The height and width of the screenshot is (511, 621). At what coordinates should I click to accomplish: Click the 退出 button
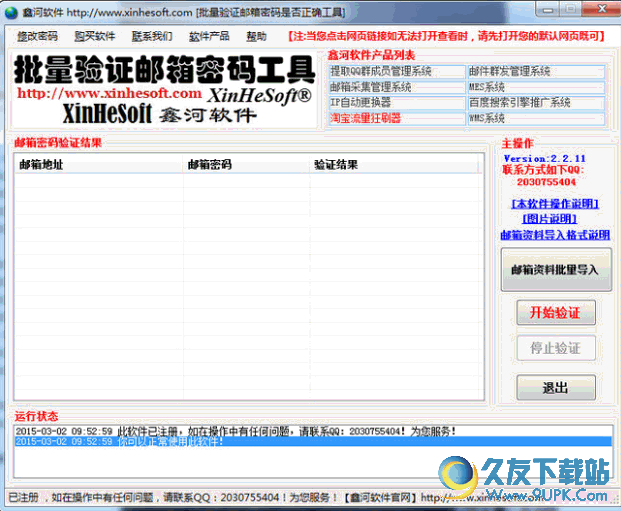point(556,387)
